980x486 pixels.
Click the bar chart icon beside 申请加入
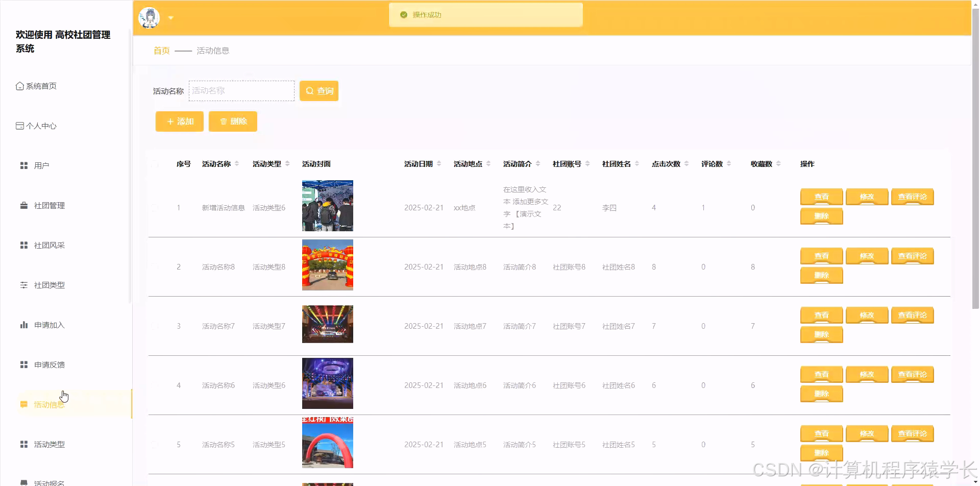[x=24, y=325]
